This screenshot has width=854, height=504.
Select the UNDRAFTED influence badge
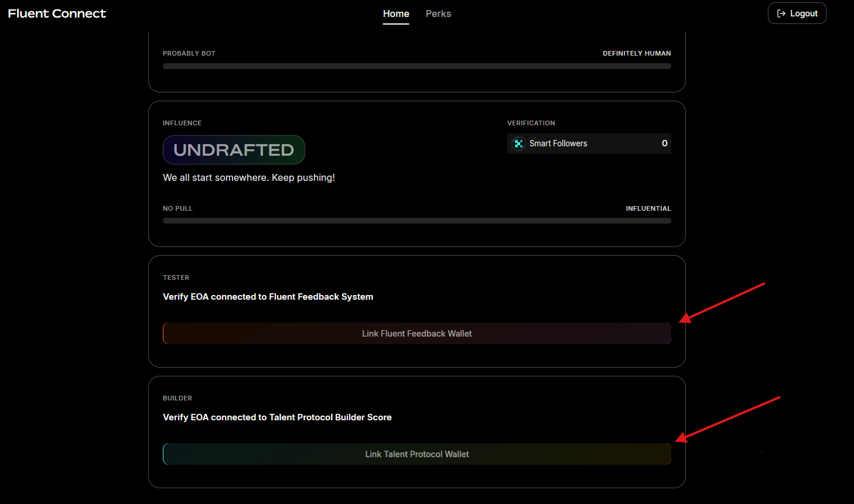[234, 150]
